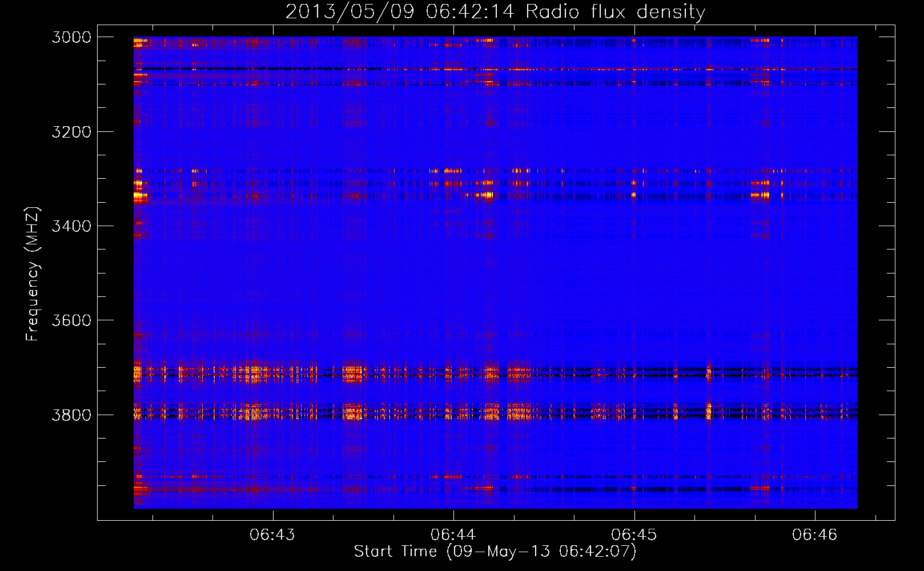The width and height of the screenshot is (924, 571).
Task: Click the 06:43 time tick label
Action: [x=272, y=534]
